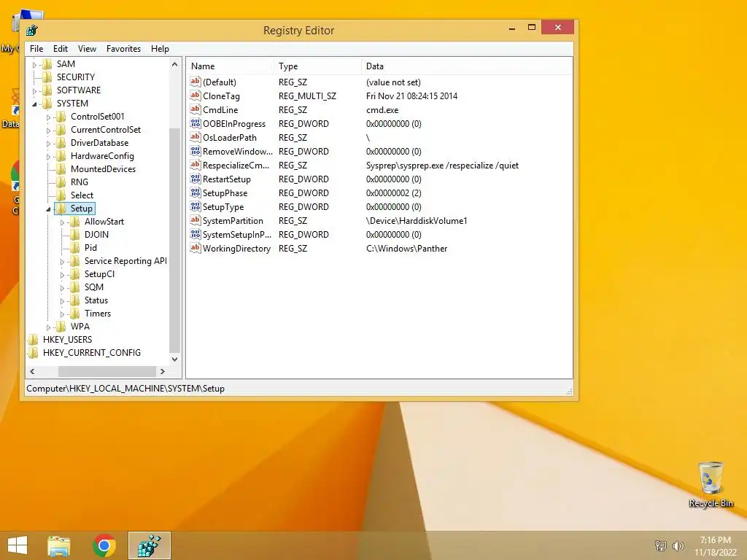Collapse the SYSTEM key
Screen dimensions: 747x560
click(x=34, y=104)
